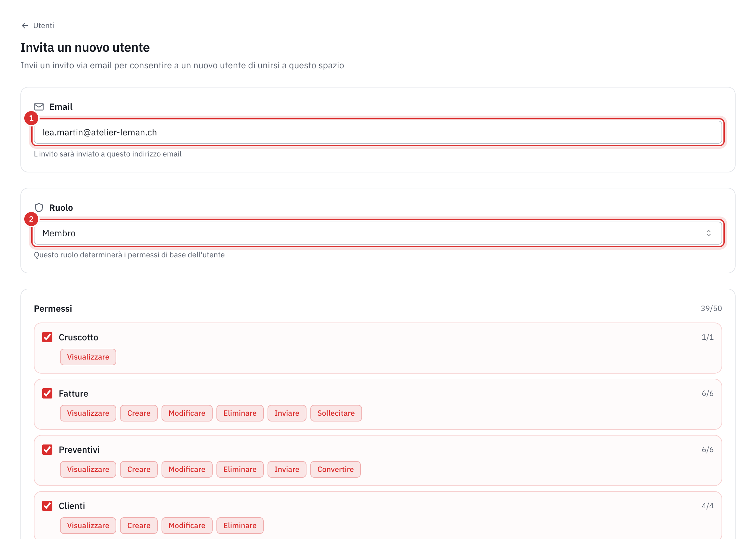756x539 pixels.
Task: Toggle the Fatture Modificare permission
Action: tap(187, 413)
